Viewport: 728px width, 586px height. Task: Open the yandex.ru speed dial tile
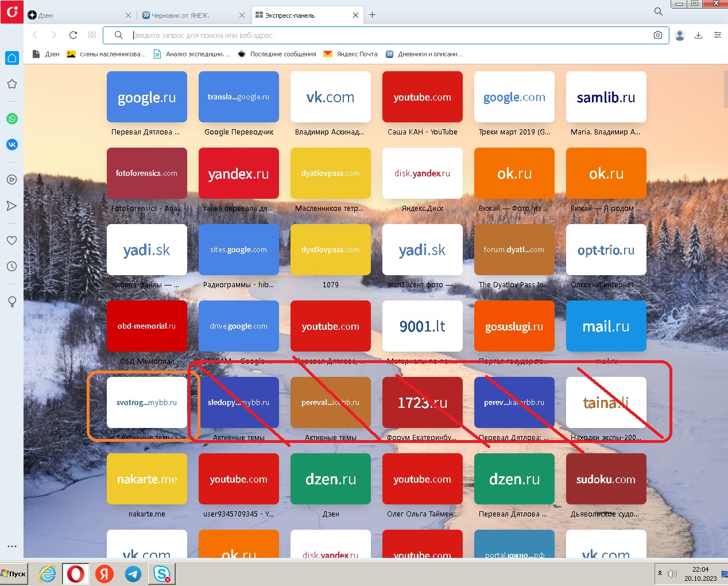pyautogui.click(x=239, y=173)
